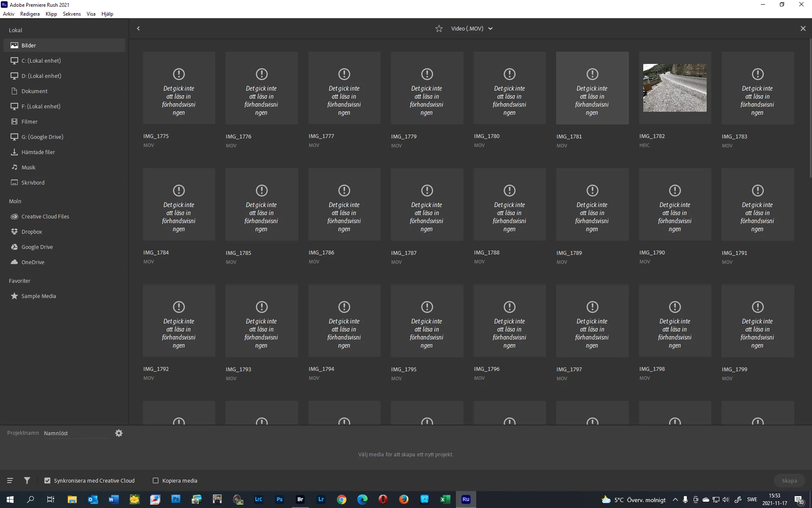Viewport: 812px width, 508px height.
Task: Toggle Synkronisera med Creative Cloud checkbox
Action: tap(47, 480)
